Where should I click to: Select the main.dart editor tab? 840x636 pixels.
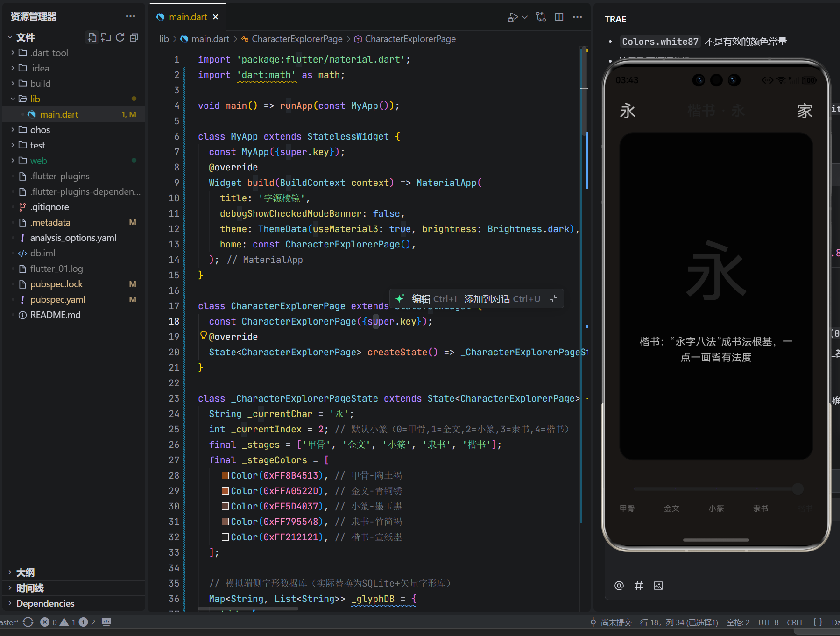click(x=188, y=17)
